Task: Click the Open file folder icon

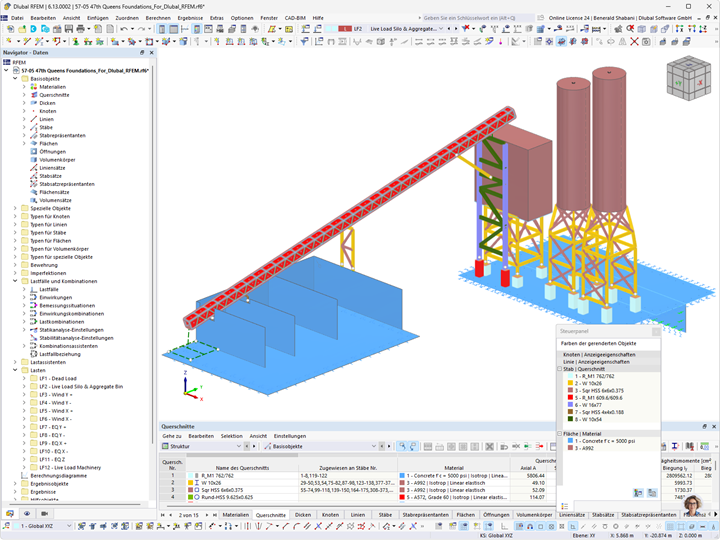Action: point(22,29)
